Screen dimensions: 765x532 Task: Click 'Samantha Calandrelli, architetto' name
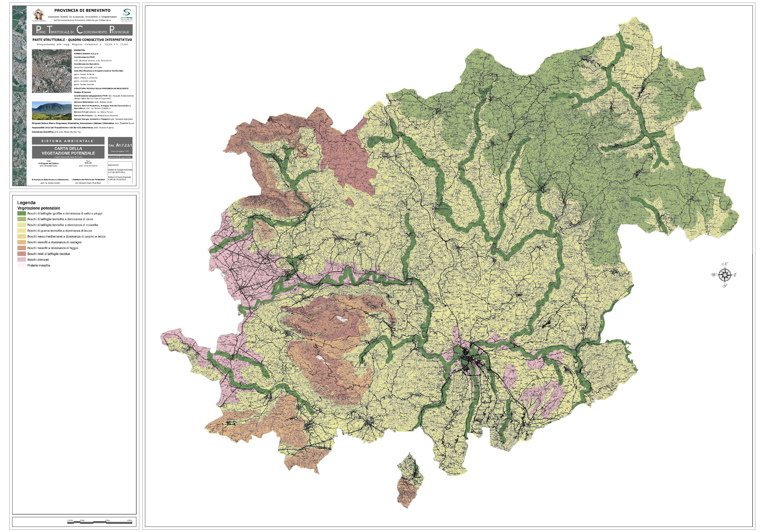(x=88, y=68)
